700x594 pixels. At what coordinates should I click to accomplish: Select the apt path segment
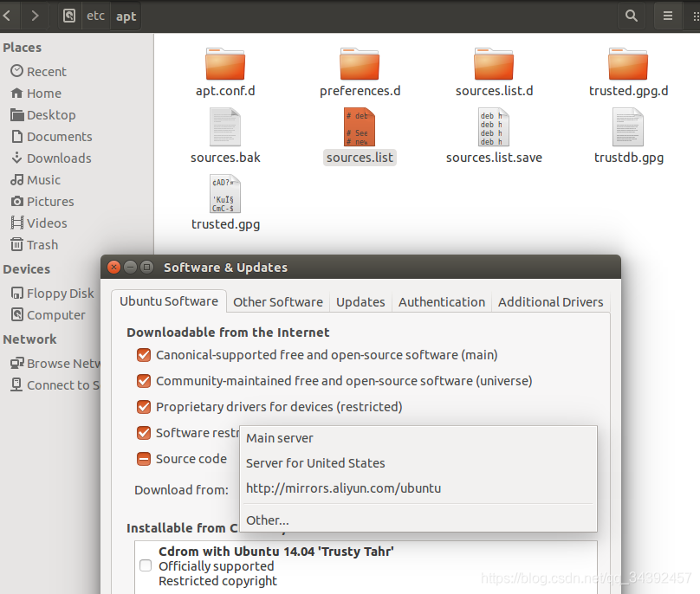point(126,16)
